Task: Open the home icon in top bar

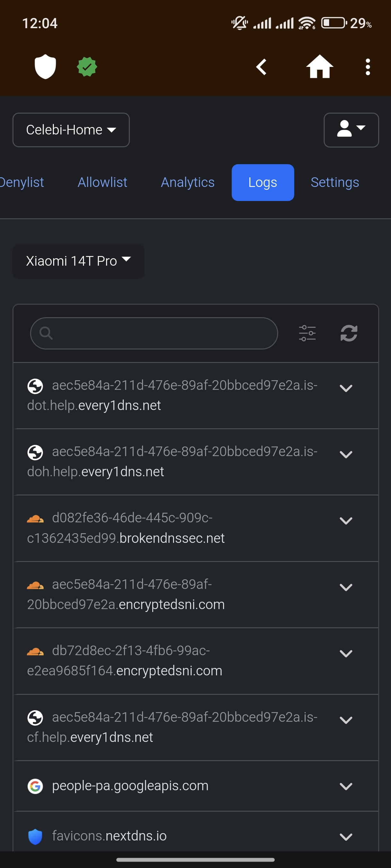Action: pos(320,67)
